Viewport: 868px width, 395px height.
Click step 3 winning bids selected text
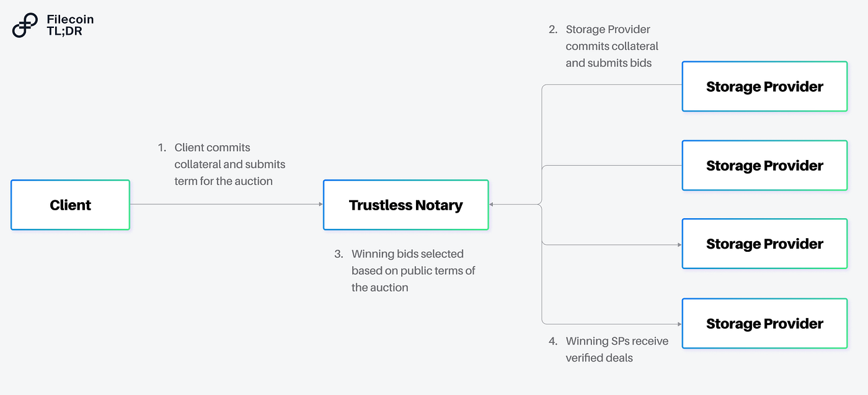tap(405, 270)
